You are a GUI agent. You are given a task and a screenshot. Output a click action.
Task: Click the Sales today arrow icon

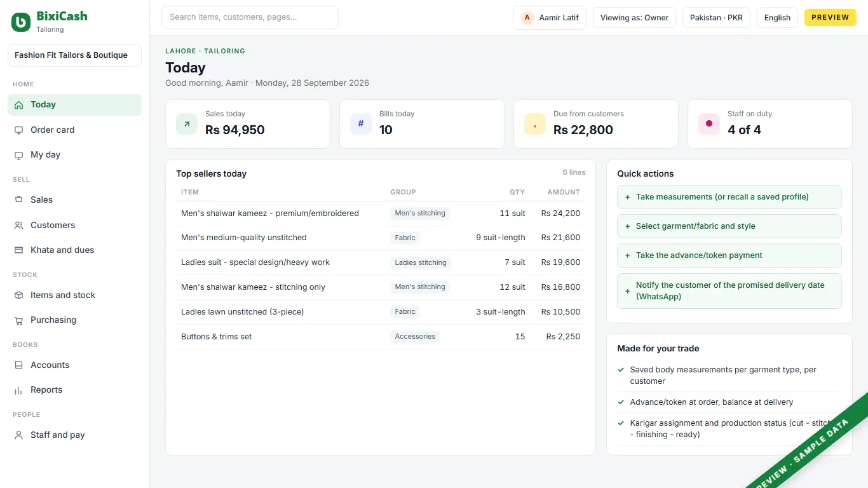[187, 124]
